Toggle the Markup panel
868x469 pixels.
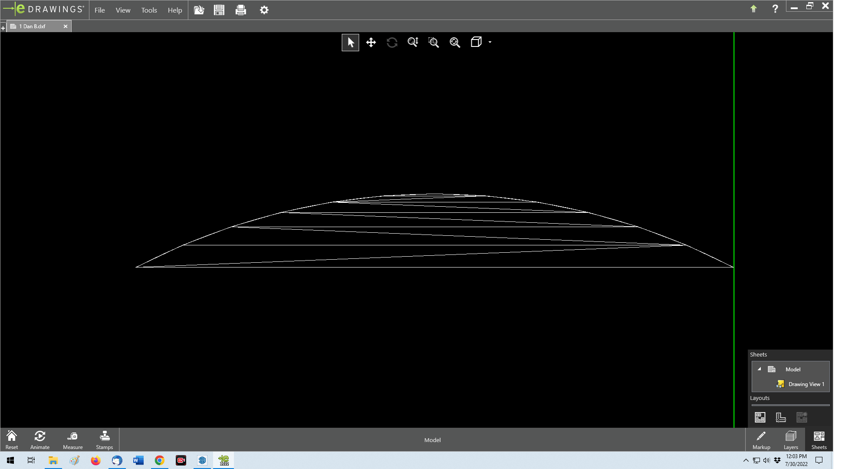(761, 440)
